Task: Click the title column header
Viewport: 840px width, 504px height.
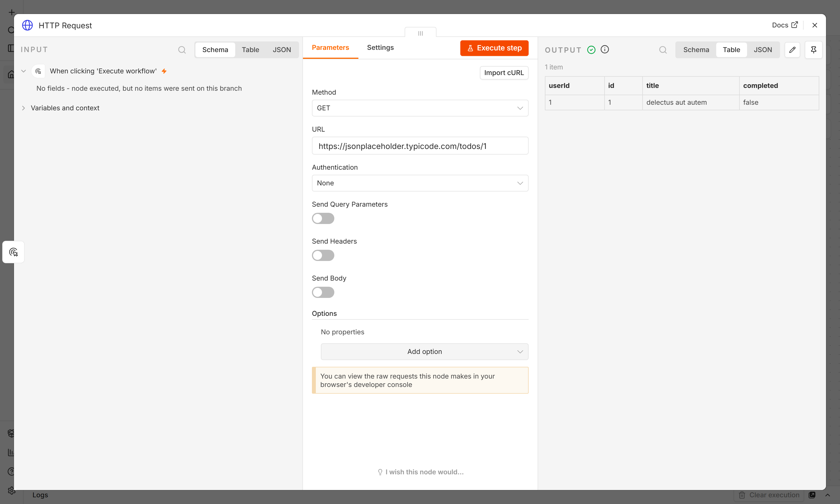Action: [690, 86]
